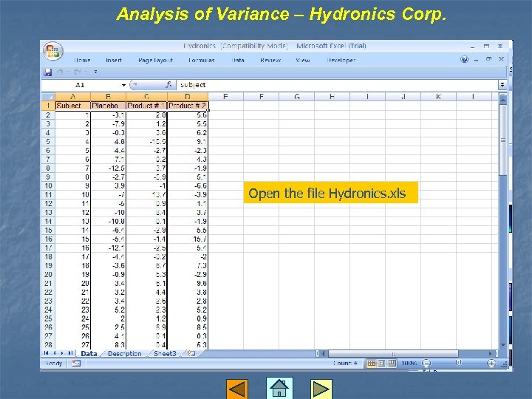
Task: Go to last sheet navigation arrow
Action: click(x=71, y=353)
